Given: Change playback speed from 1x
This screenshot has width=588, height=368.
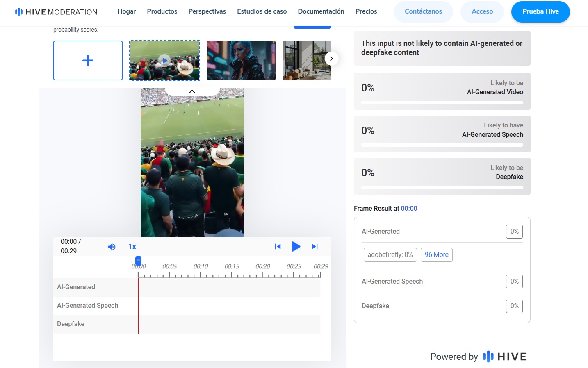Looking at the screenshot, I should coord(132,247).
